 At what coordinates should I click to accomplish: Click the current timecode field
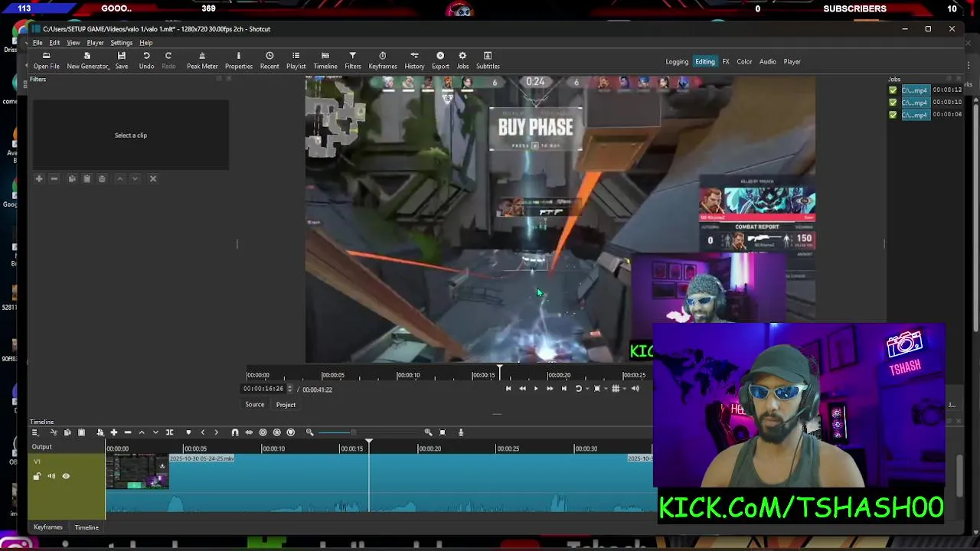coord(263,389)
